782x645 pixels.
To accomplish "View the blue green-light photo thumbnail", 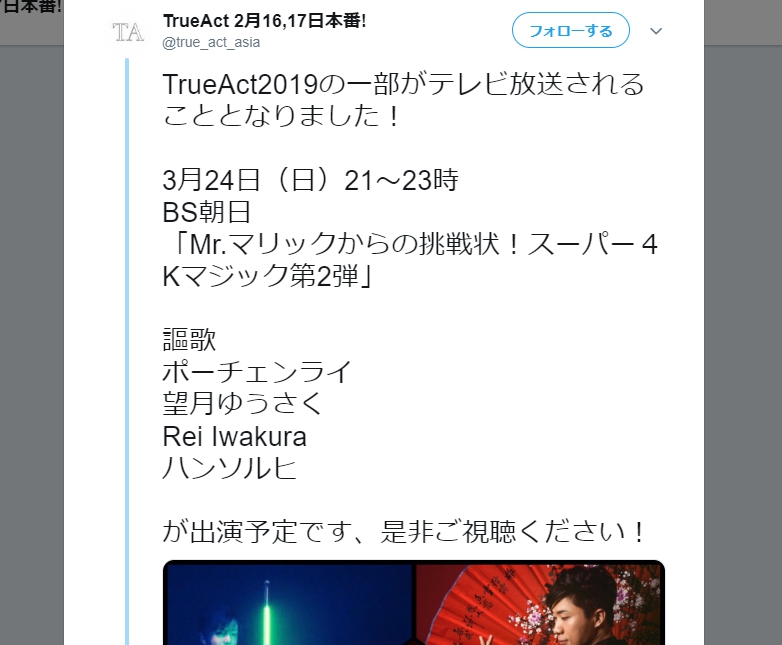I will coord(288,603).
